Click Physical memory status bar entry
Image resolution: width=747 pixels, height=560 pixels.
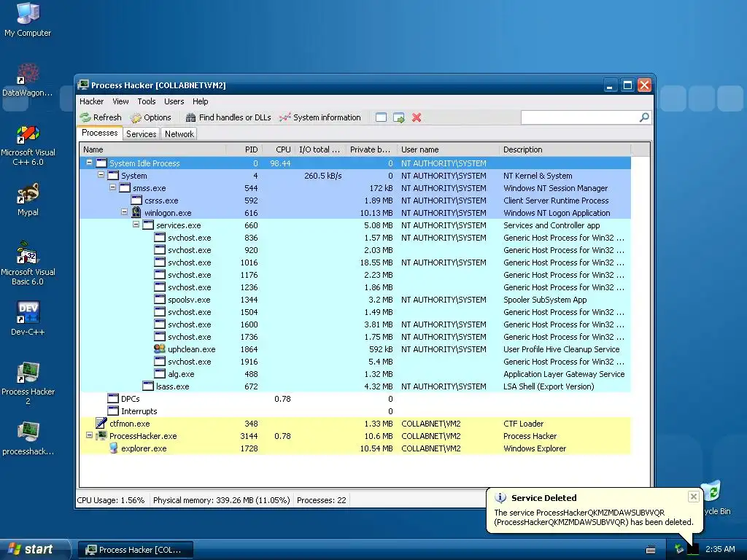pos(221,500)
